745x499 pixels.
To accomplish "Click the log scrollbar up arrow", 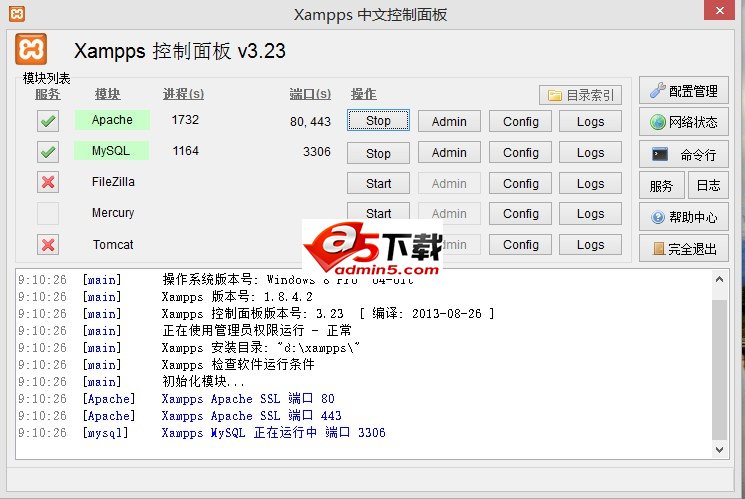I will click(719, 279).
